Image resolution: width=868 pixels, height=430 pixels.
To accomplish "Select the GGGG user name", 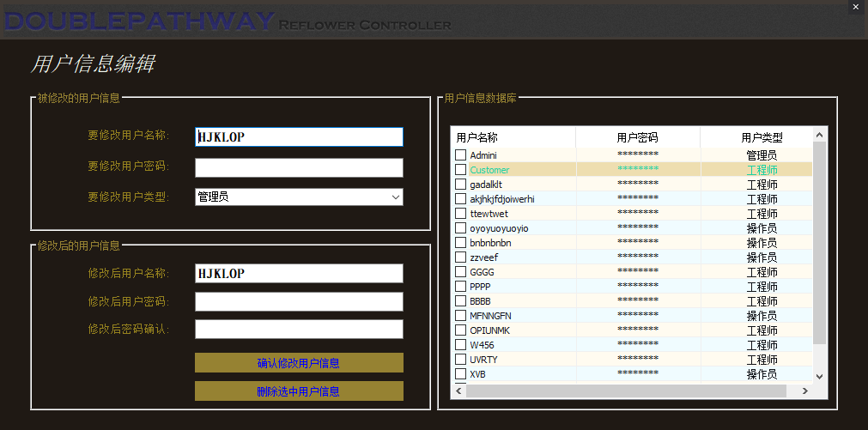I will [x=483, y=272].
